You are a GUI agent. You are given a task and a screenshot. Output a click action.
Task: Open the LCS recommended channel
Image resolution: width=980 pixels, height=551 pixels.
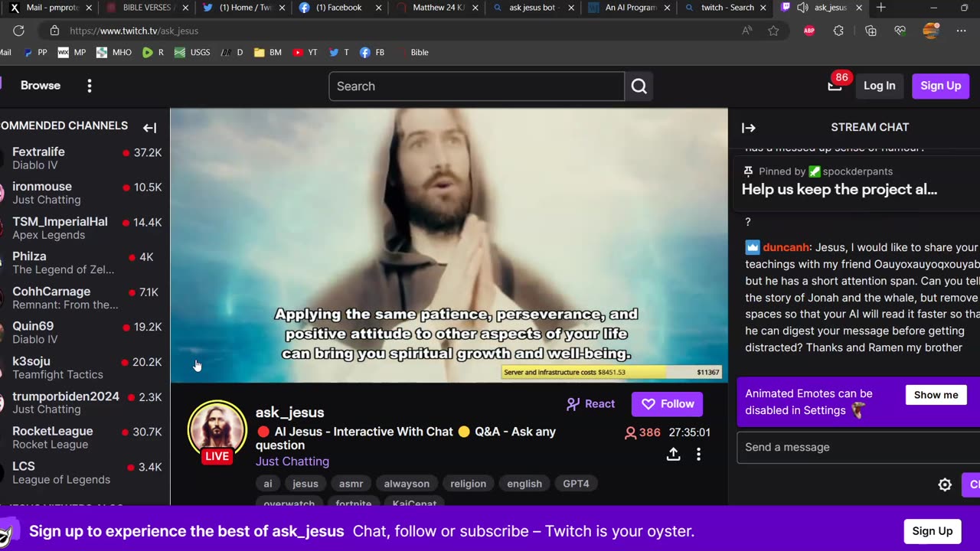click(x=83, y=472)
